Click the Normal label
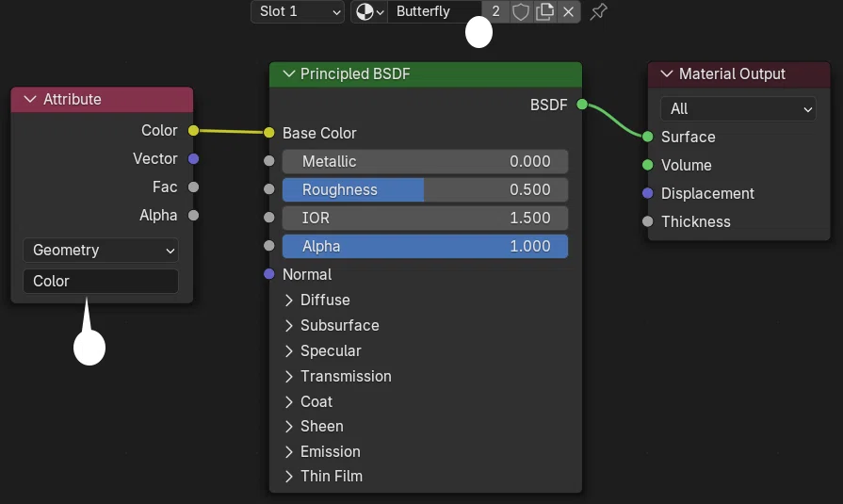843x504 pixels. pos(307,275)
